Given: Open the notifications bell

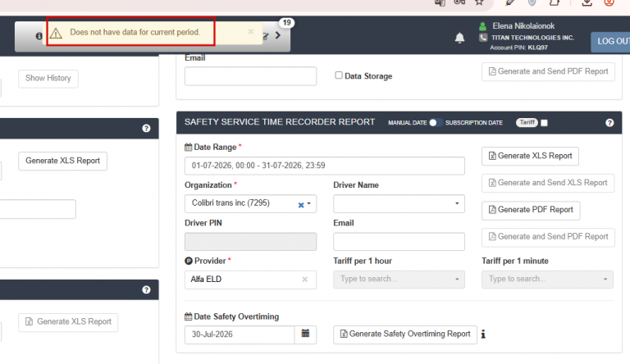Looking at the screenshot, I should pos(459,38).
